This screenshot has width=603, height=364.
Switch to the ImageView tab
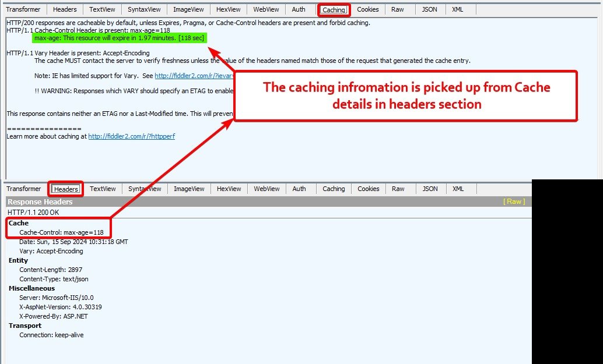[188, 9]
